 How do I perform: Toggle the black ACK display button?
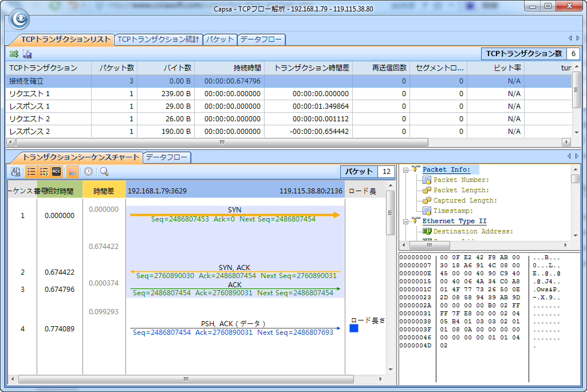57,171
